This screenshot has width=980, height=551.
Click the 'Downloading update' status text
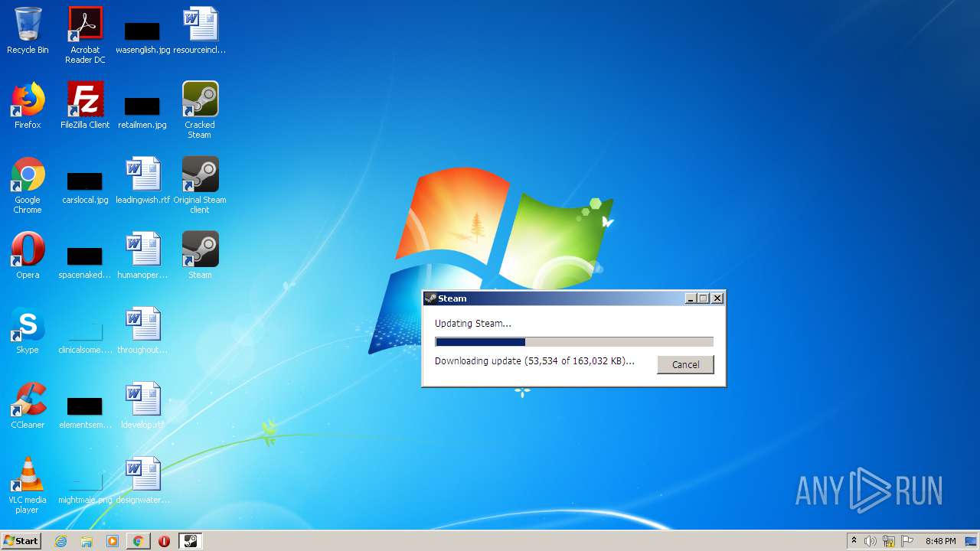[534, 360]
